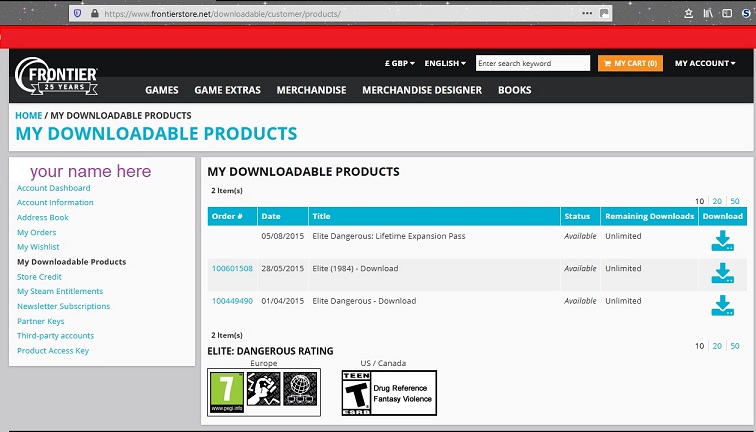Click the 'Drug Reference Fantasy Violence' ESRB text
This screenshot has height=432, width=756.
pos(403,393)
